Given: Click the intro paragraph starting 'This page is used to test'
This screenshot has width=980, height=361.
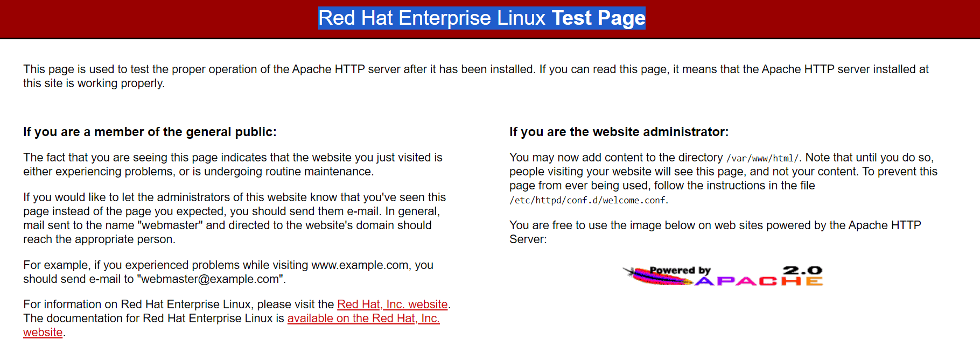Looking at the screenshot, I should tap(476, 76).
